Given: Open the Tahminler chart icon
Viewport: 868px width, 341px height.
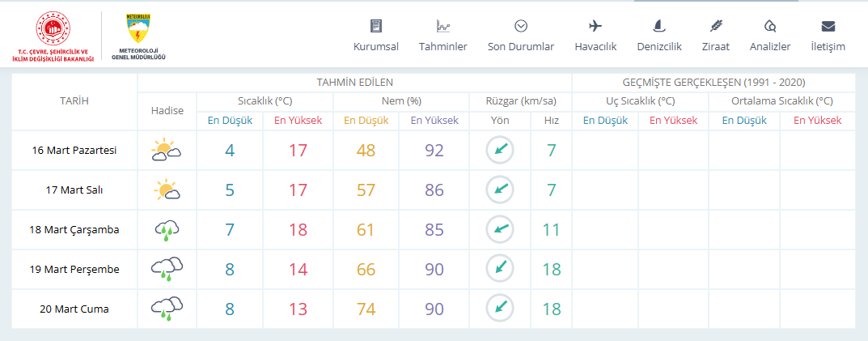Looking at the screenshot, I should [x=442, y=25].
